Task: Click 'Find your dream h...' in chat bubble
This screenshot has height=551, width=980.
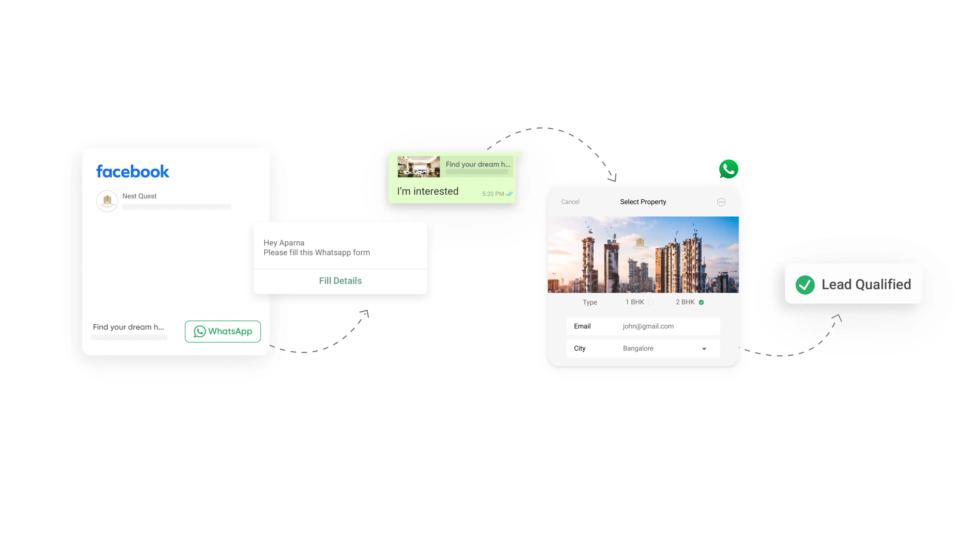Action: pyautogui.click(x=478, y=164)
